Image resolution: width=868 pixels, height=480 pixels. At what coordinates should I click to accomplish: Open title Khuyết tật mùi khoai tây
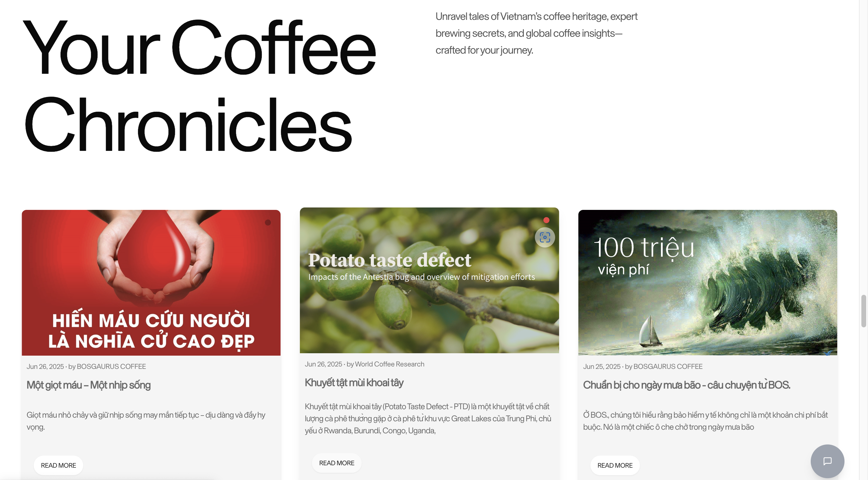[354, 382]
